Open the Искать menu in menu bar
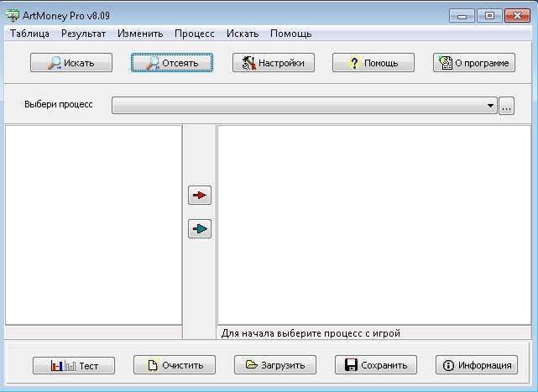 coord(242,34)
